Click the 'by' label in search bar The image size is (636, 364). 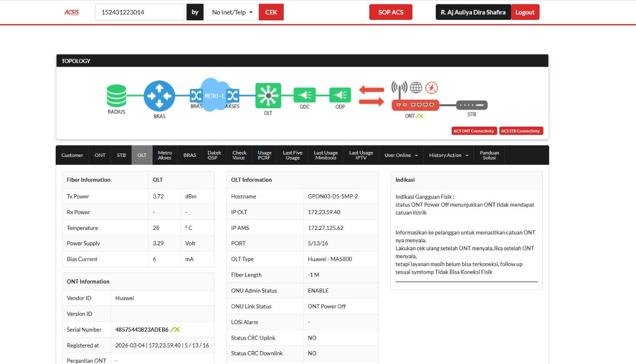point(195,12)
